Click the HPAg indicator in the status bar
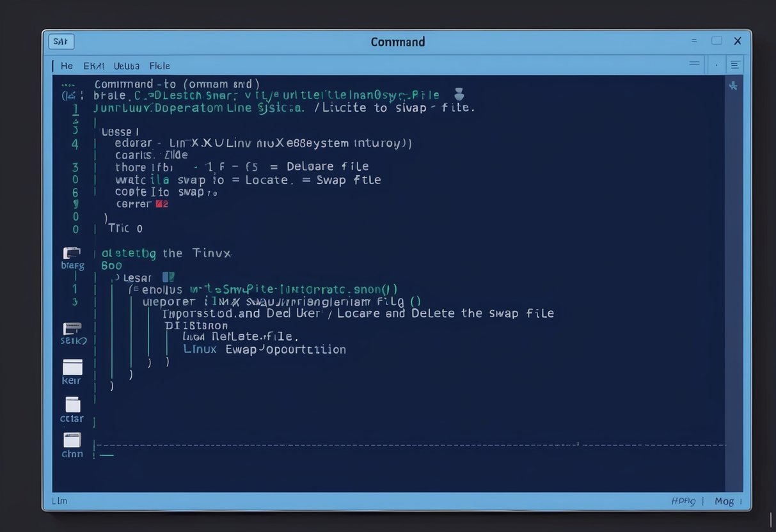Image resolution: width=776 pixels, height=532 pixels. coord(684,501)
